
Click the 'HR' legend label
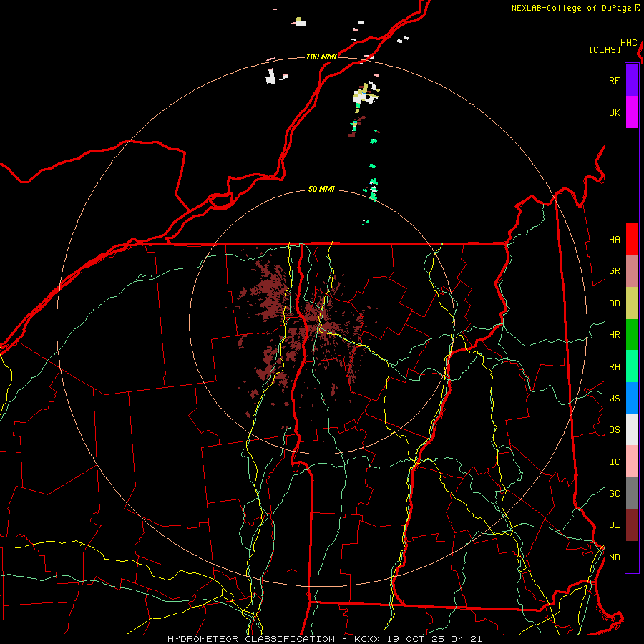coord(614,335)
